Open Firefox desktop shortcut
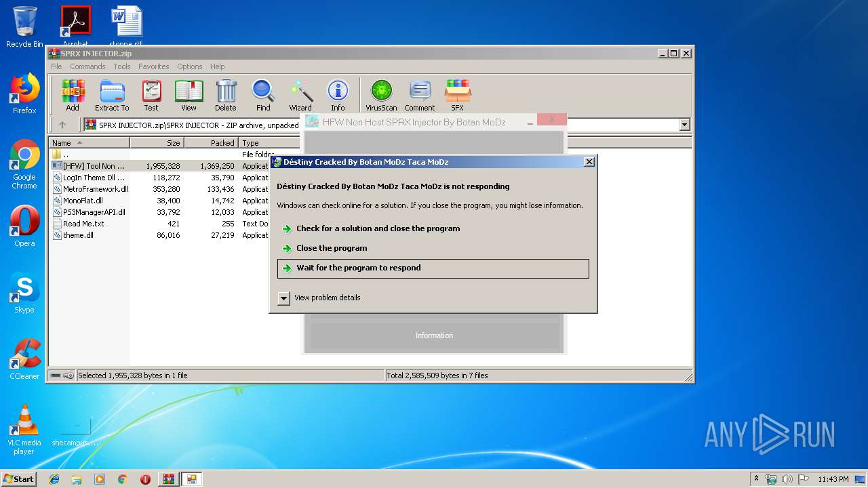This screenshot has height=488, width=868. tap(24, 94)
